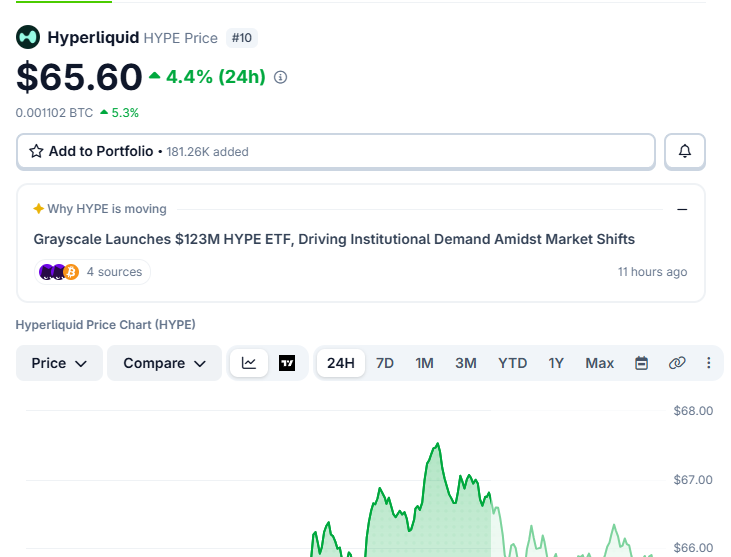Screen dimensions: 731x557
Task: Click the 5.3% BTC change text
Action: pos(125,113)
